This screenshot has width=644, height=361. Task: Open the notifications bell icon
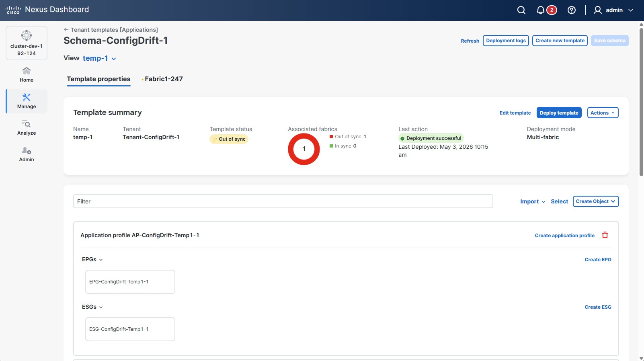coord(541,10)
